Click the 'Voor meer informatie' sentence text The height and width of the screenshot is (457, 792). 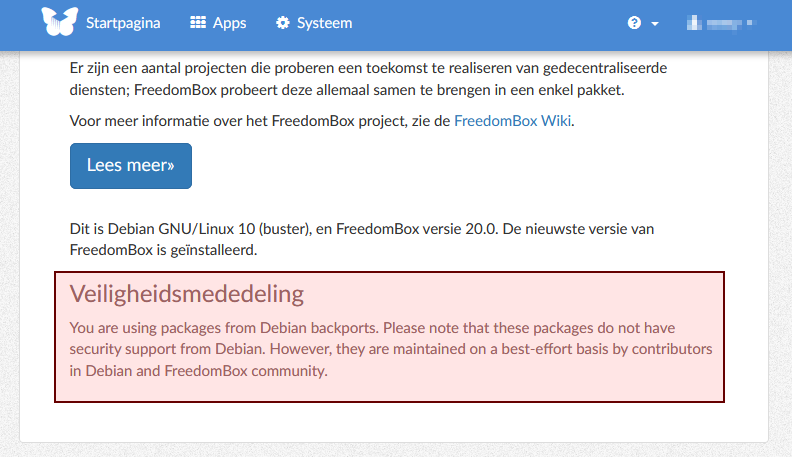click(260, 122)
